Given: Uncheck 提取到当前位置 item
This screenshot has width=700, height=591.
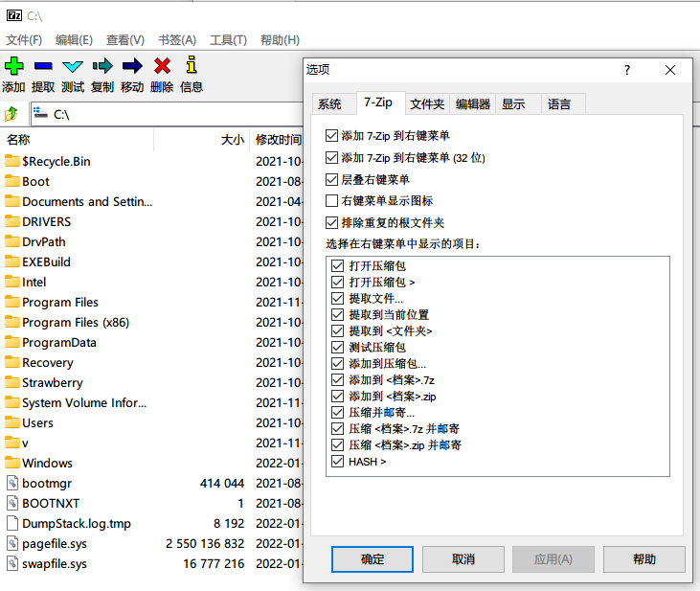Looking at the screenshot, I should click(x=337, y=314).
